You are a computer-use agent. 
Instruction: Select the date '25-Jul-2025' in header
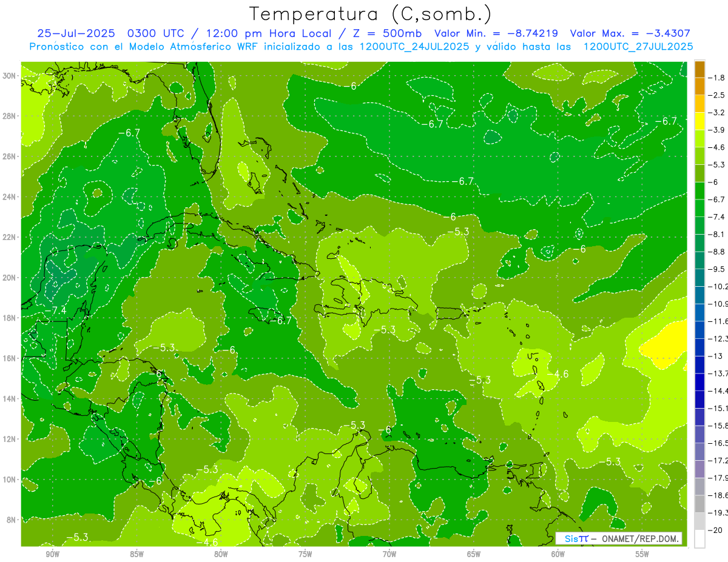[77, 33]
